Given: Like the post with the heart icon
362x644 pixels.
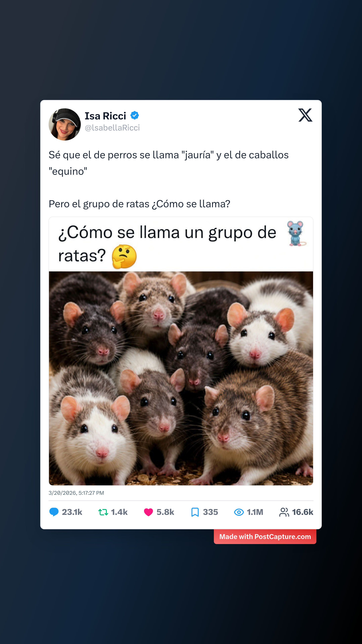Looking at the screenshot, I should (x=148, y=512).
